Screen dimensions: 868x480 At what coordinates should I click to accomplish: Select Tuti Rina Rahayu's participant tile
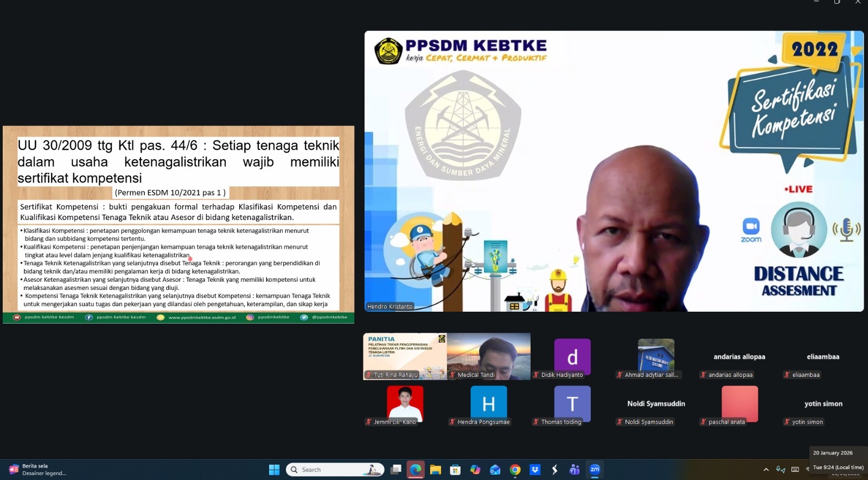point(405,356)
